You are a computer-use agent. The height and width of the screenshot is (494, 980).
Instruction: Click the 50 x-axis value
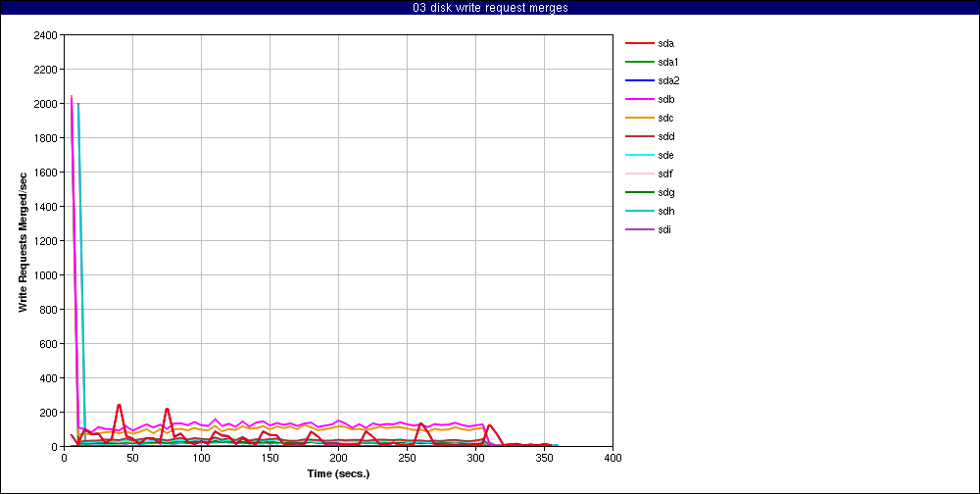click(132, 458)
